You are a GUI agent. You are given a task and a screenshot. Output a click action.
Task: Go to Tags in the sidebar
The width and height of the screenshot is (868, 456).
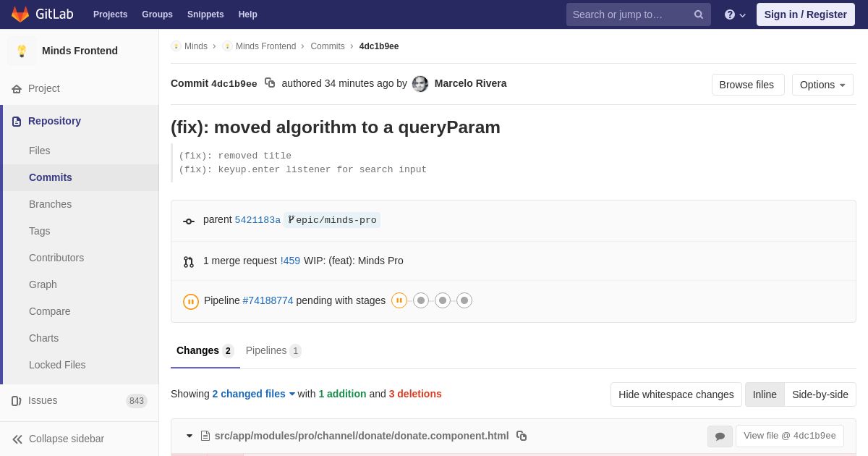40,231
